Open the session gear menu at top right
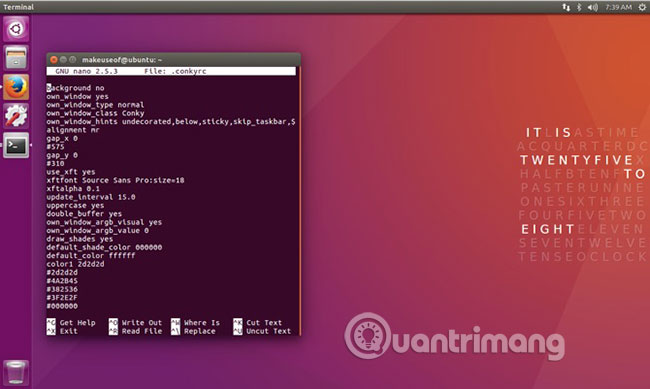The height and width of the screenshot is (389, 650). 642,7
